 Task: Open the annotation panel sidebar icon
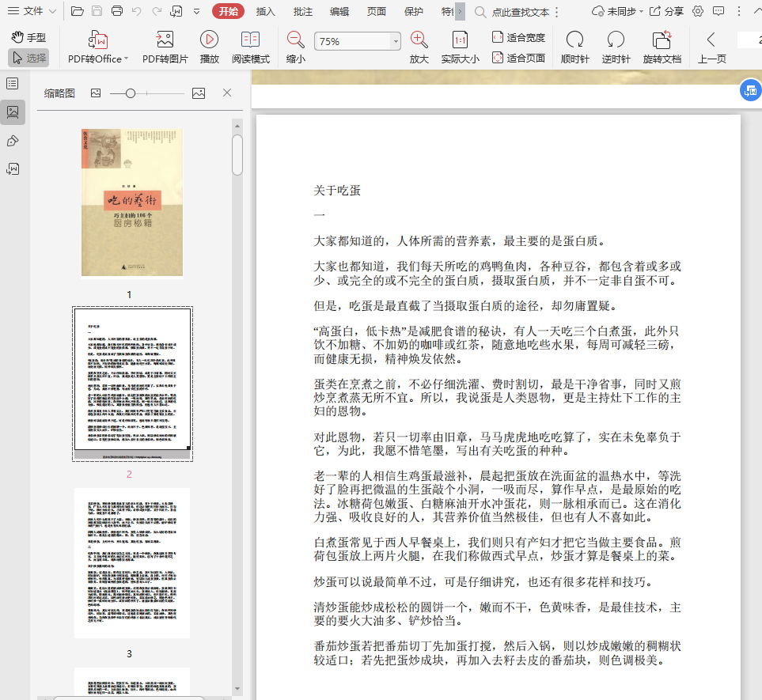click(x=13, y=141)
